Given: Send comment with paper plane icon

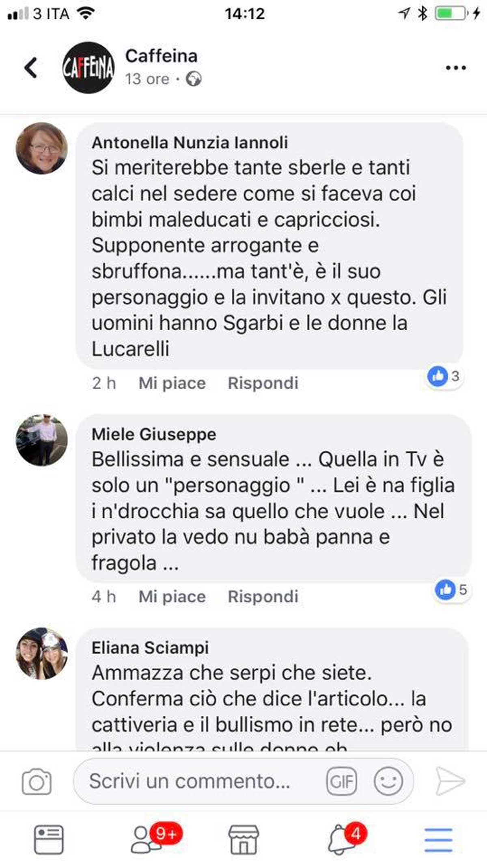Looking at the screenshot, I should click(450, 781).
